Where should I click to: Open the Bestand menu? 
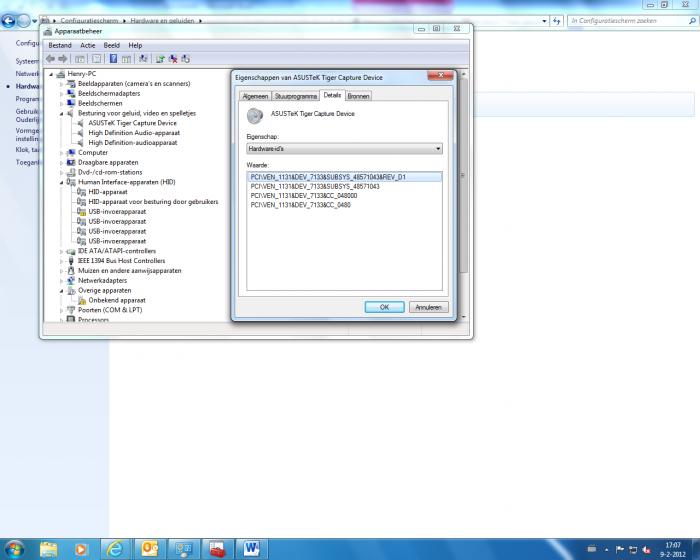click(60, 46)
